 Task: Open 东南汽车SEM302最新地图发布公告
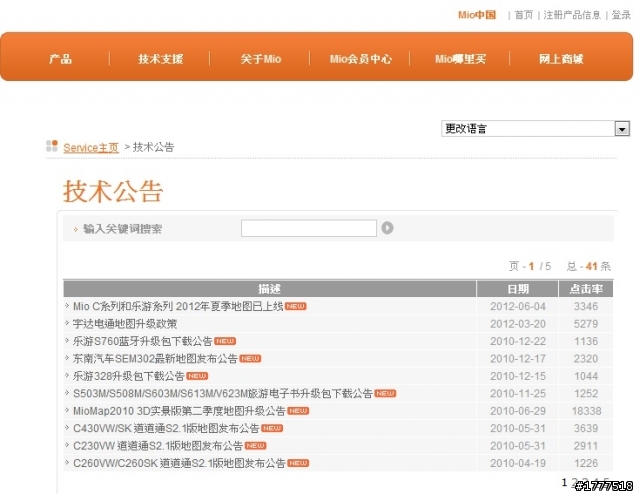pyautogui.click(x=155, y=358)
